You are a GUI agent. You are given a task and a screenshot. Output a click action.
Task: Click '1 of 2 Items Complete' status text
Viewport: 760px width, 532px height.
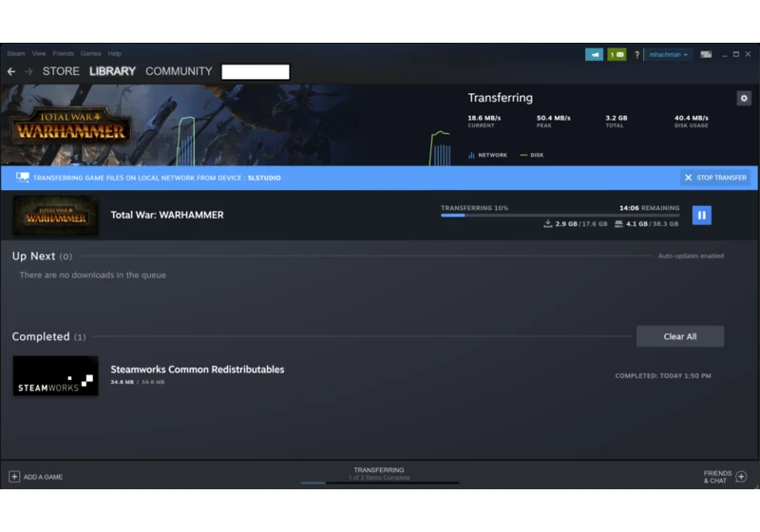pyautogui.click(x=379, y=478)
